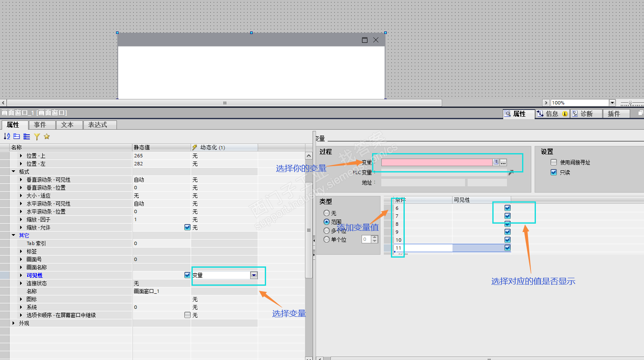Collapse the 格式 property group
Image resolution: width=644 pixels, height=360 pixels.
(13, 172)
